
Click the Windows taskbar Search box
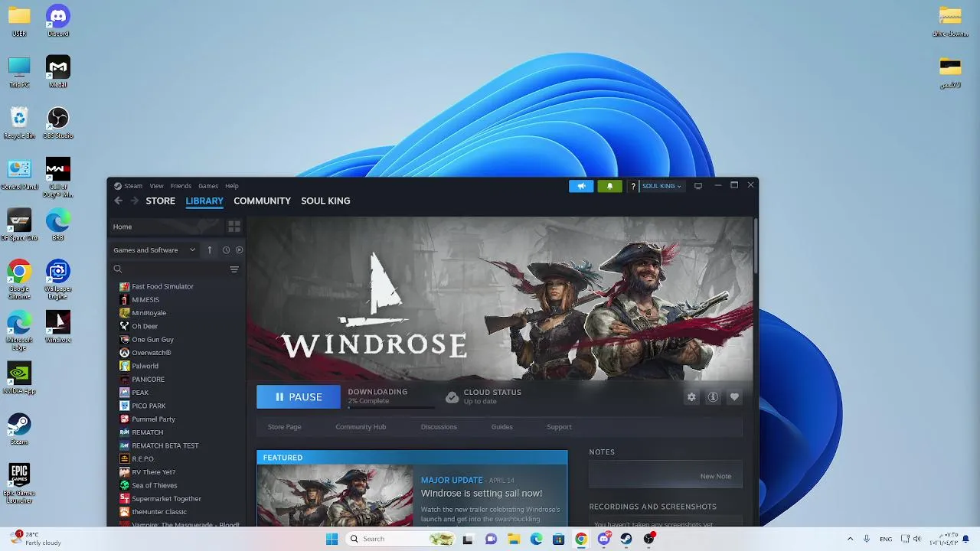click(400, 539)
